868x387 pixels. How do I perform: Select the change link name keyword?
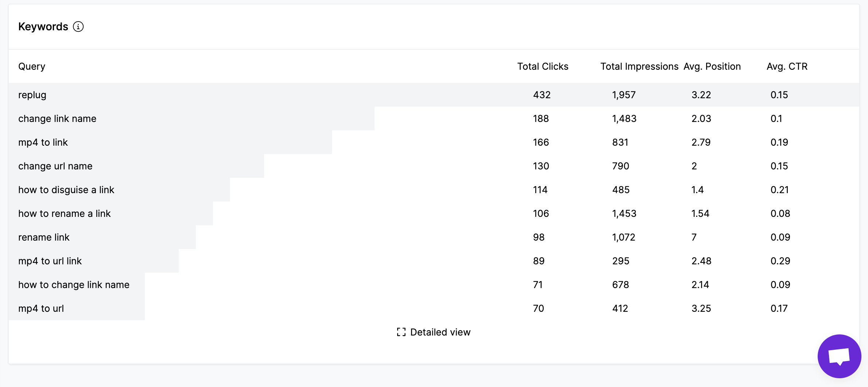(x=57, y=118)
